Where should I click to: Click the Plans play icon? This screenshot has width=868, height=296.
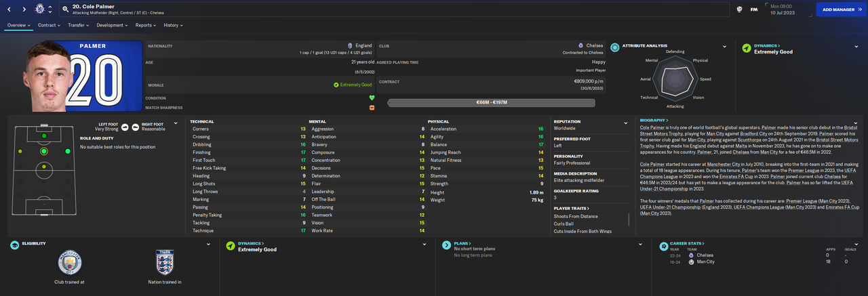(446, 246)
